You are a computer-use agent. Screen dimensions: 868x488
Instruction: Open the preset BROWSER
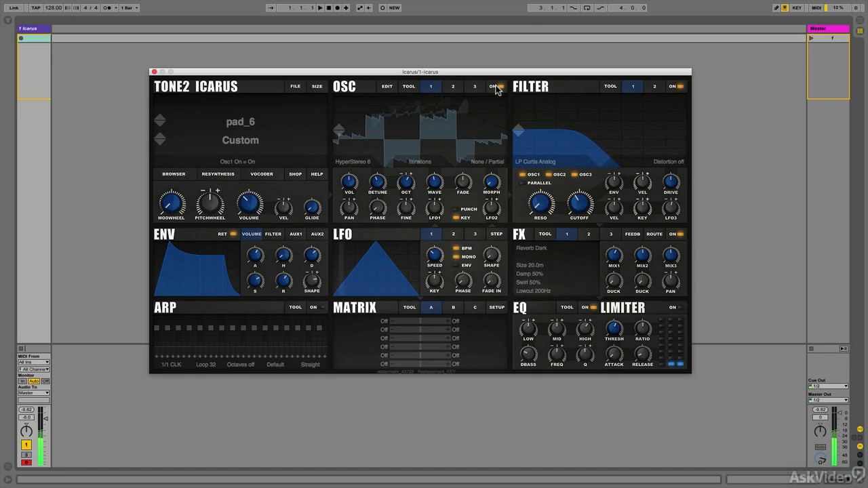tap(174, 174)
